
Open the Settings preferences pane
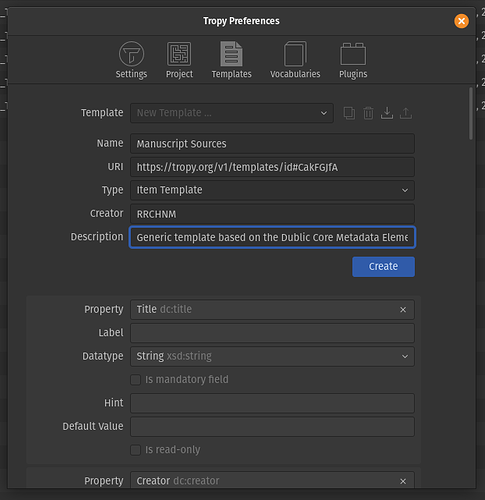131,60
